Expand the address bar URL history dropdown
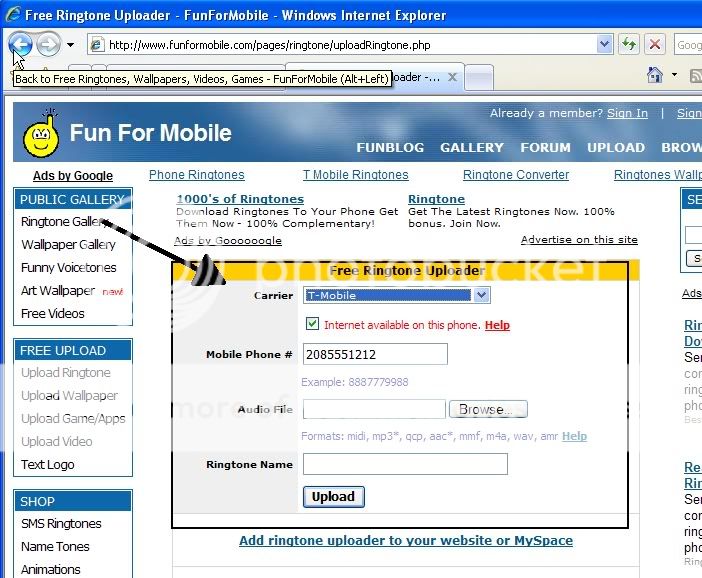Viewport: 702px width, 578px height. pyautogui.click(x=604, y=44)
